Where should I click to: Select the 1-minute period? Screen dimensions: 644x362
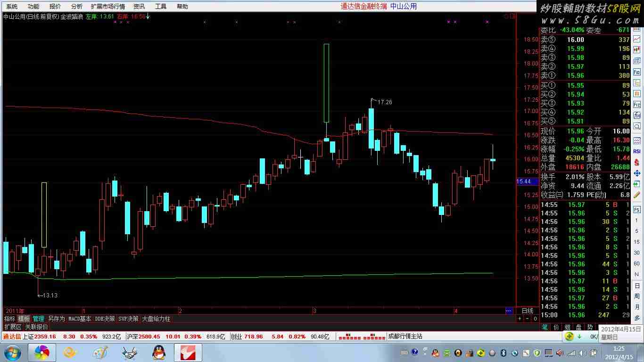[637, 221]
